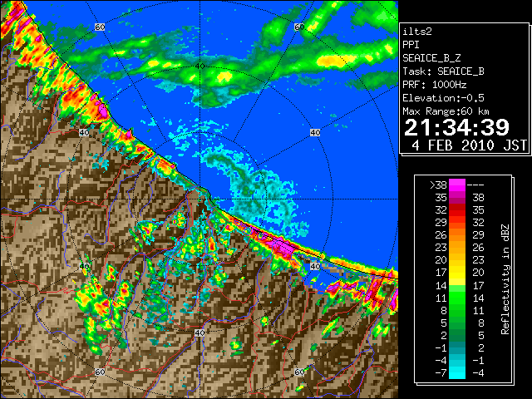This screenshot has height=399, width=532.
Task: Click the "40" range label south of center
Action: tap(199, 332)
